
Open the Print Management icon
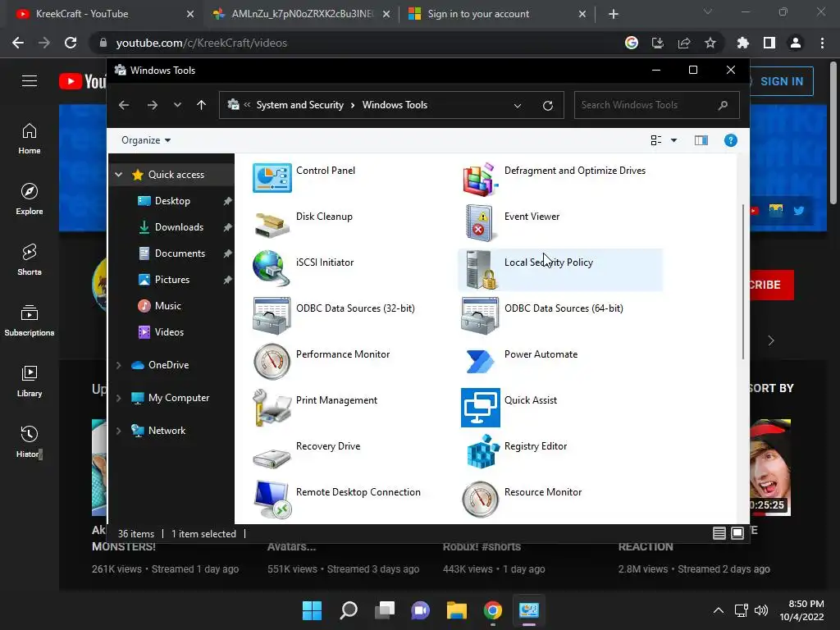point(272,408)
